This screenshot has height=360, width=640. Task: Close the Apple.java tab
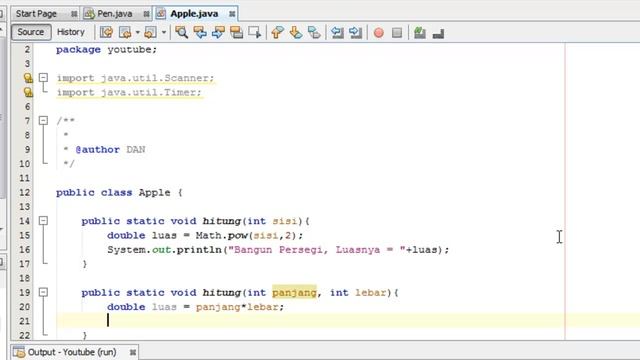(232, 14)
